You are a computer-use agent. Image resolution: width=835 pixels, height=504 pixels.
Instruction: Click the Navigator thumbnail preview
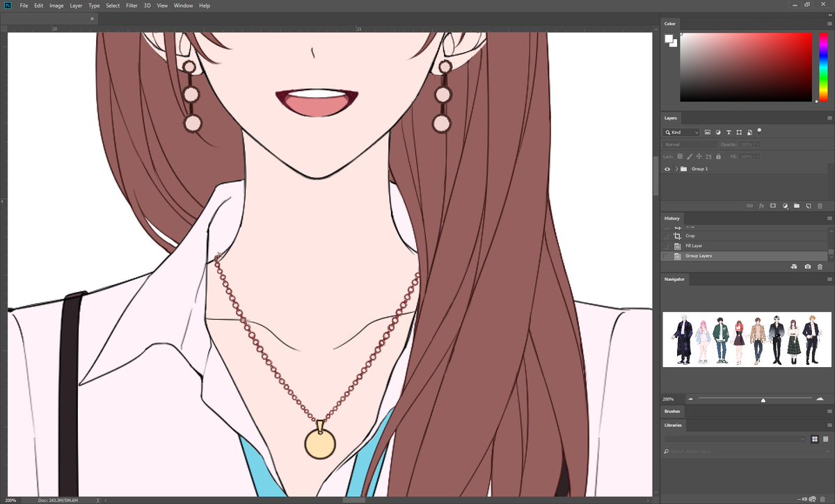tap(747, 339)
